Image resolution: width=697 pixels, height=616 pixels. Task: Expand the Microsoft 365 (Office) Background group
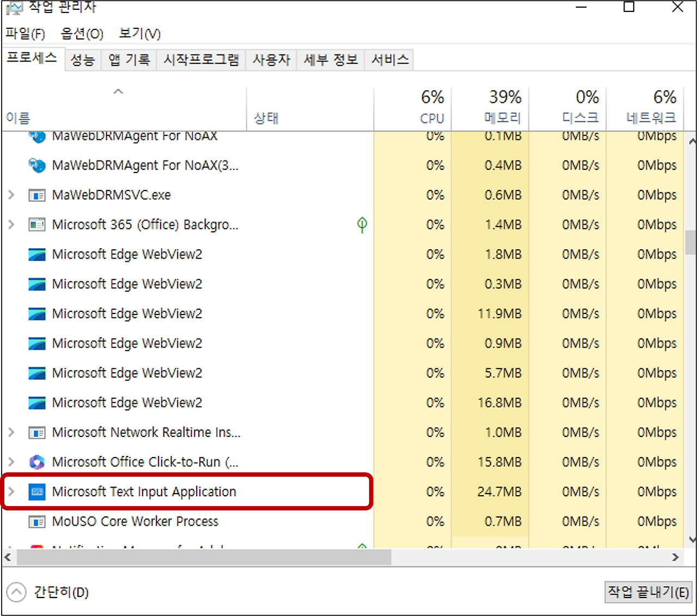pos(11,224)
